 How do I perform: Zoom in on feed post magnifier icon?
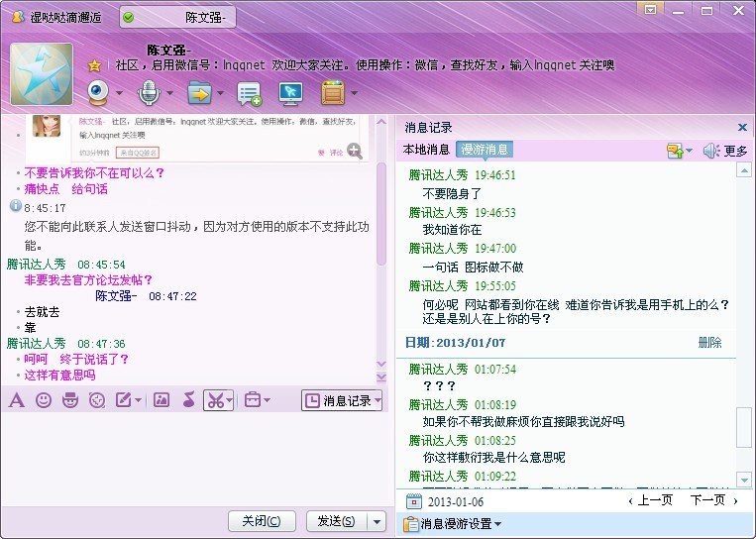[355, 151]
